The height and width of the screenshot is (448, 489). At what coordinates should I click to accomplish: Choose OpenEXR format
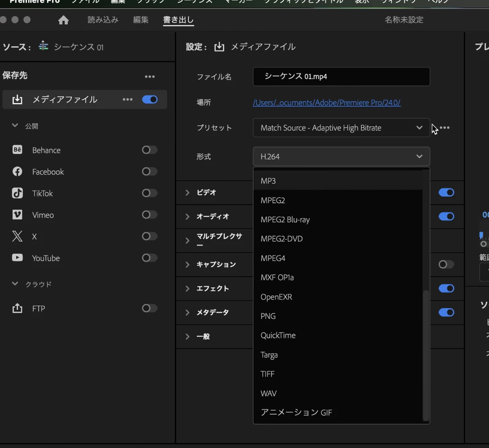pos(338,297)
